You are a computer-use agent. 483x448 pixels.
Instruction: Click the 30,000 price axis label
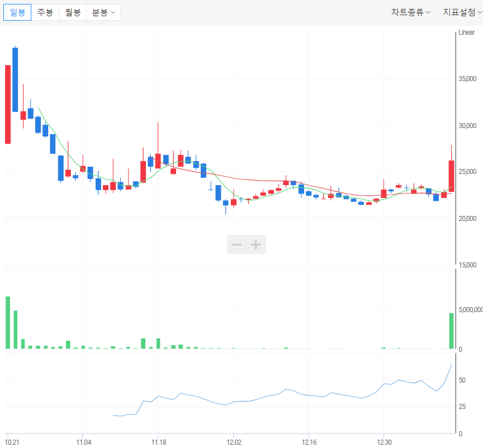pos(467,126)
